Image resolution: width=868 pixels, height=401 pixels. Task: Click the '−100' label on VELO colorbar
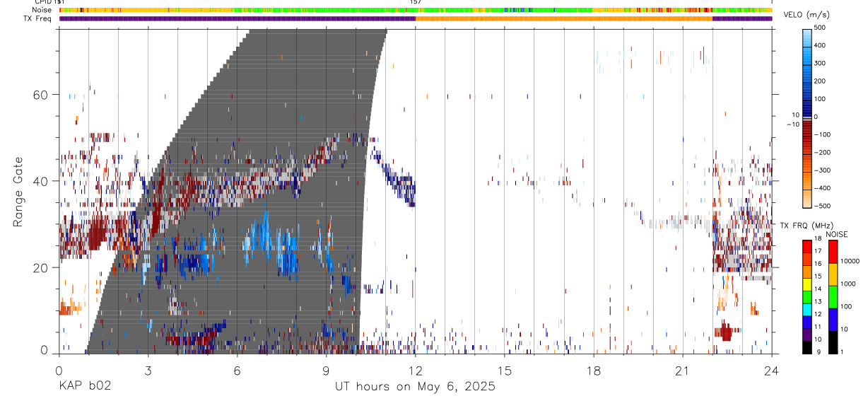pos(821,134)
